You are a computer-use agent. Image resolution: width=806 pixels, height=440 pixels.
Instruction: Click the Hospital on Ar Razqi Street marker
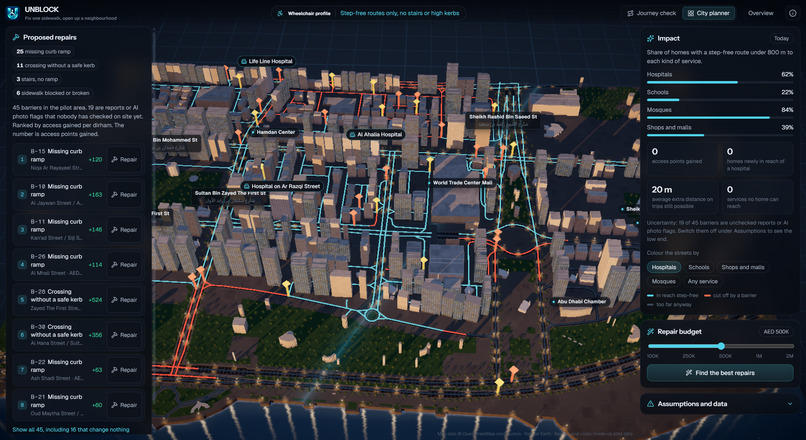tap(282, 186)
